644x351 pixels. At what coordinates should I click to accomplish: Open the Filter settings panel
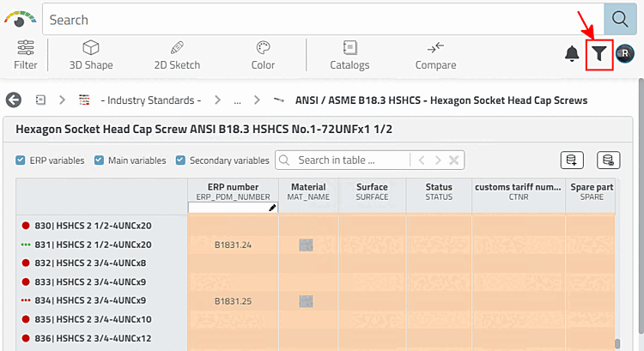tap(26, 54)
